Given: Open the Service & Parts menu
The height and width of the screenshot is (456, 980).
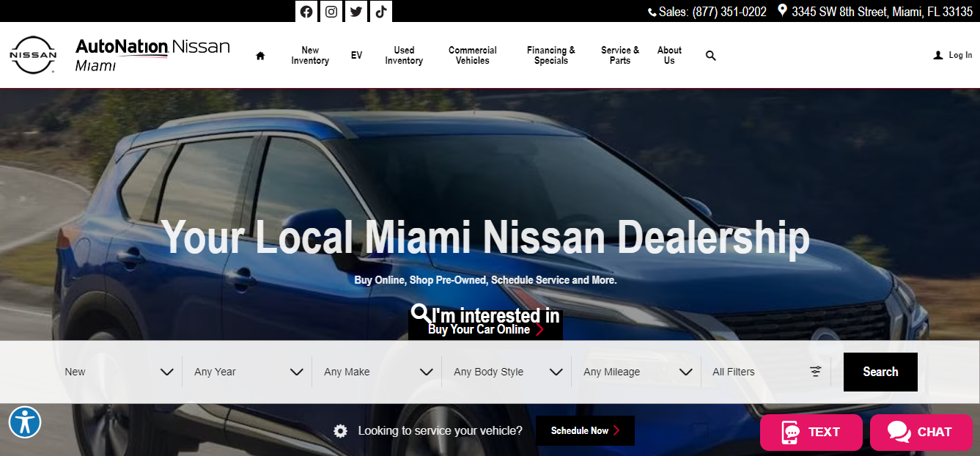Looking at the screenshot, I should (x=620, y=56).
